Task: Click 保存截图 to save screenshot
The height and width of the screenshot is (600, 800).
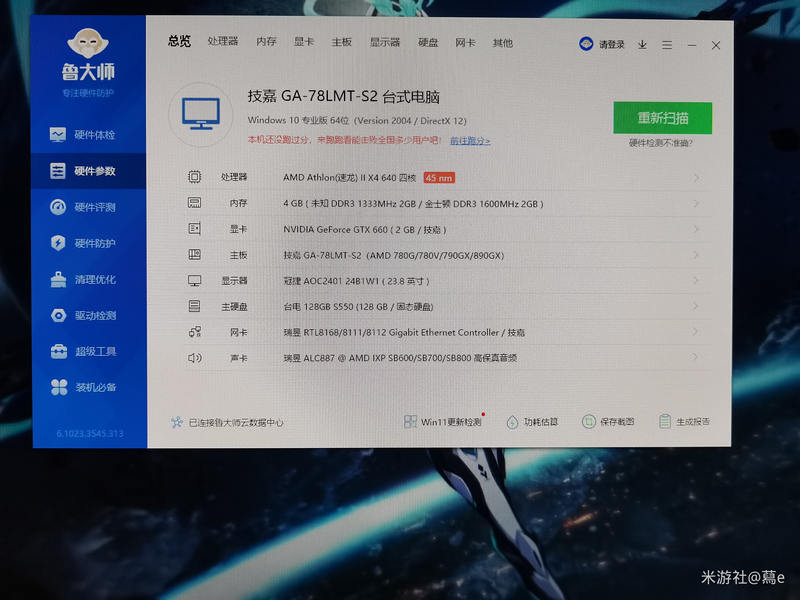Action: pos(608,421)
